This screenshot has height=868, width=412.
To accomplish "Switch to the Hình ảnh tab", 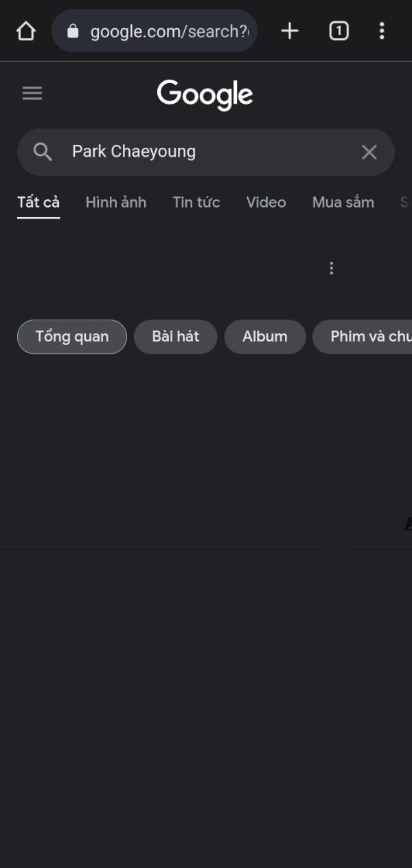I will click(116, 203).
